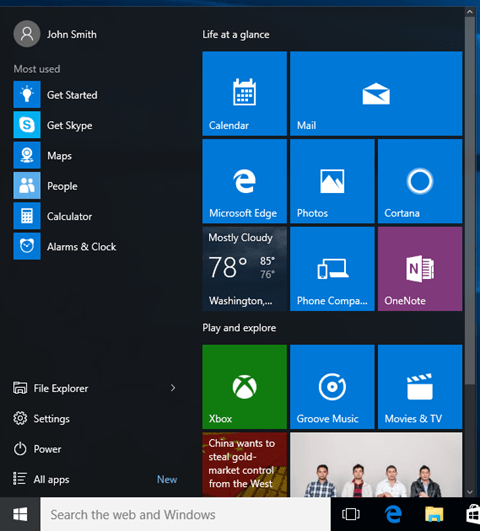The height and width of the screenshot is (531, 480).
Task: Open Groove Music tile
Action: [x=332, y=387]
